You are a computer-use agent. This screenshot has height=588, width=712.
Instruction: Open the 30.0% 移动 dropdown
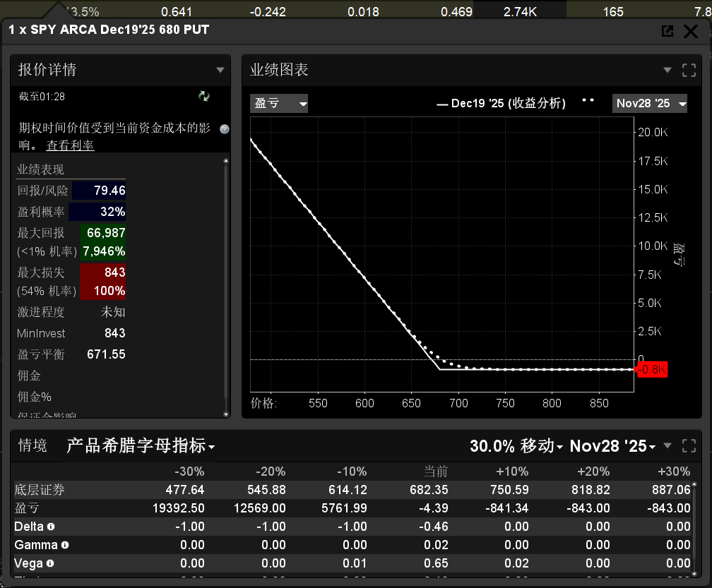click(516, 446)
